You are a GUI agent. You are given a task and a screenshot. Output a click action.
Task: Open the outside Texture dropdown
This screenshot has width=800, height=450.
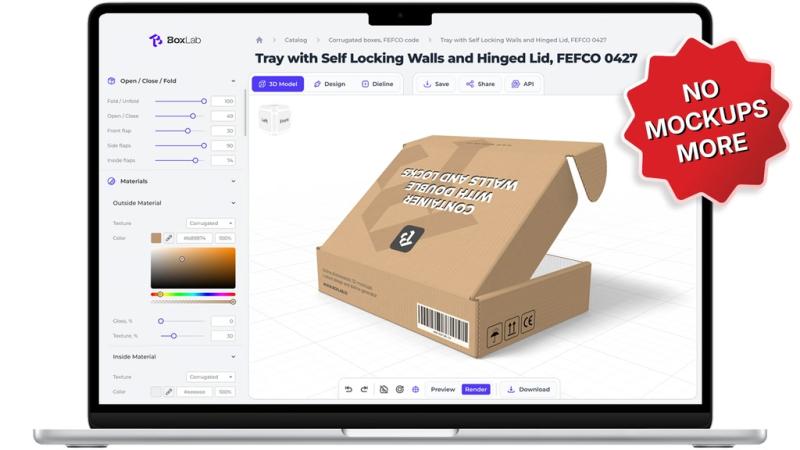[211, 223]
